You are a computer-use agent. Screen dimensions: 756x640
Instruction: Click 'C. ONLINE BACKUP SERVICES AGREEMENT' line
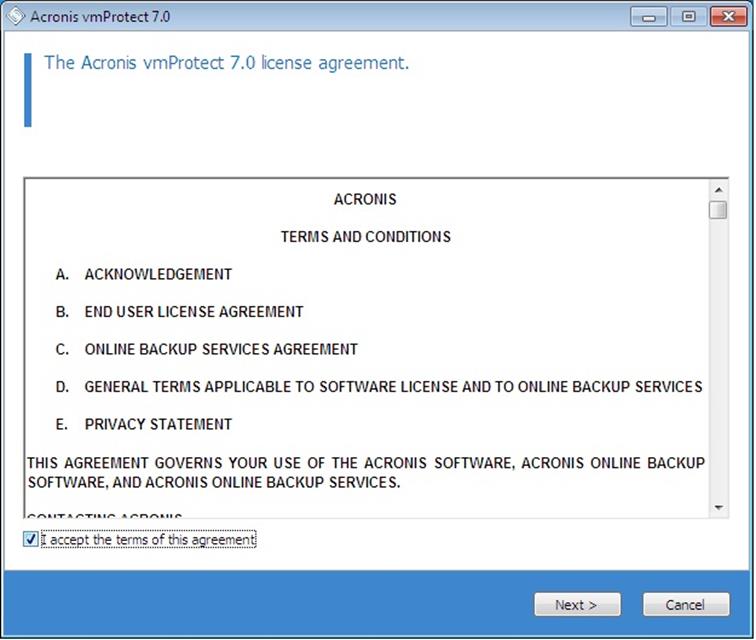point(206,349)
